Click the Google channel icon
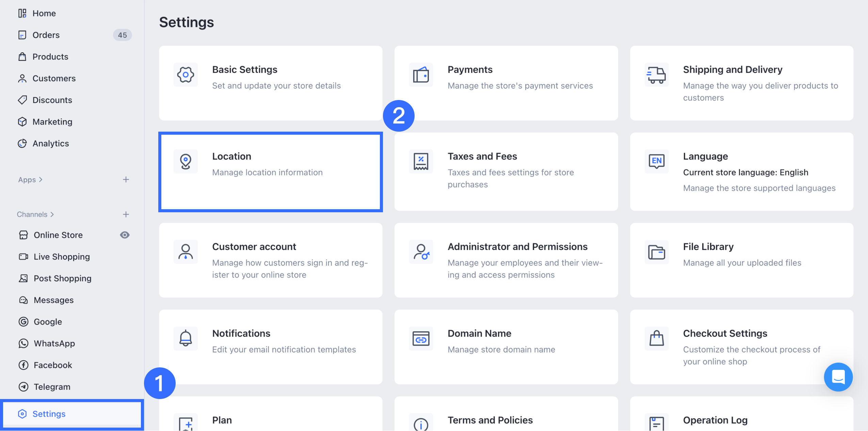The height and width of the screenshot is (431, 868). point(23,322)
